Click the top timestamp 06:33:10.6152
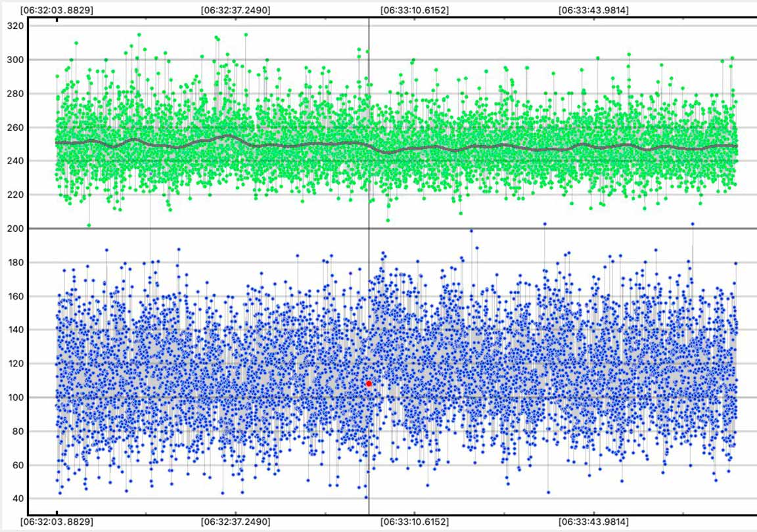Image resolution: width=757 pixels, height=532 pixels. pos(415,11)
